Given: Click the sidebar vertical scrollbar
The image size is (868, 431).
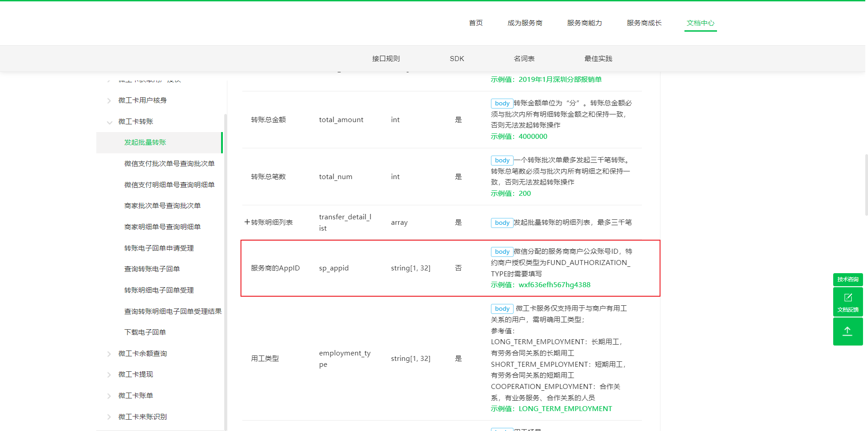Looking at the screenshot, I should point(226,271).
